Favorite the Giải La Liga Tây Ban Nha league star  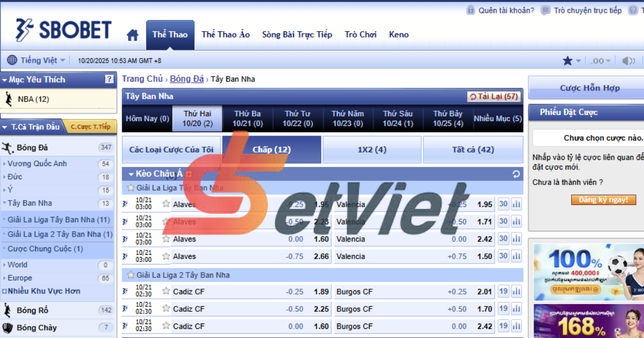coord(130,188)
